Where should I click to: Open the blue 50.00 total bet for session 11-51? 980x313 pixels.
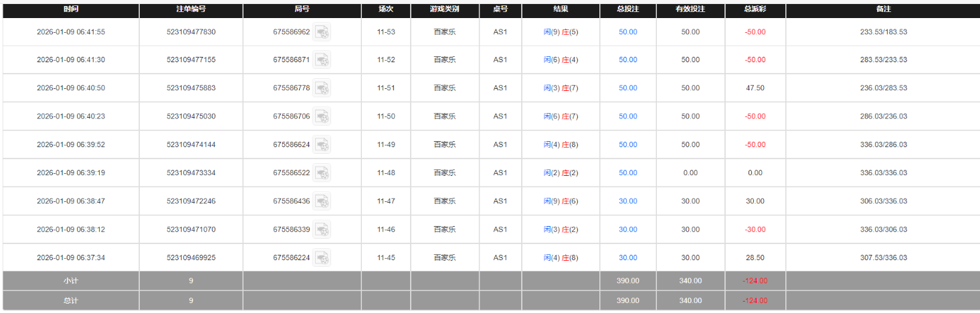(x=627, y=88)
